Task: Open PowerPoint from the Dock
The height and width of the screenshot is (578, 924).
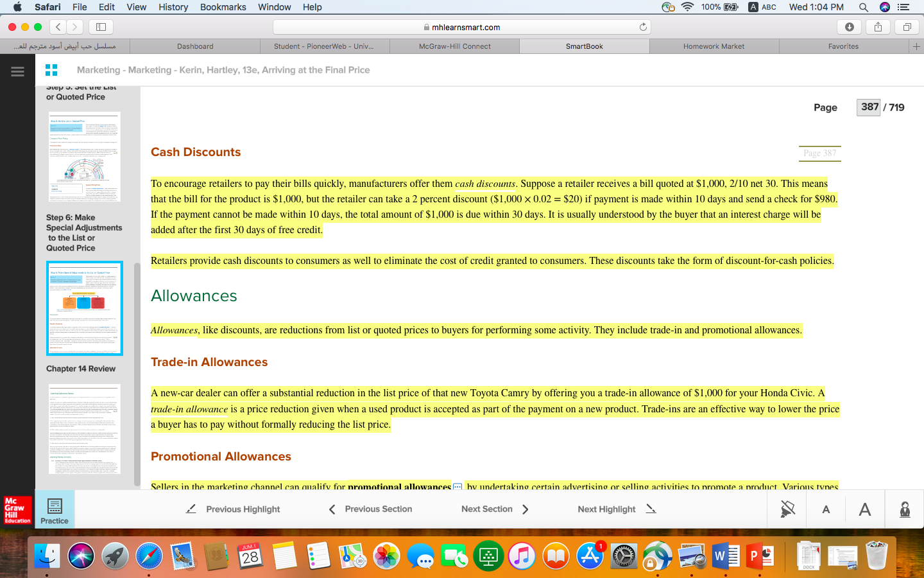Action: point(759,556)
